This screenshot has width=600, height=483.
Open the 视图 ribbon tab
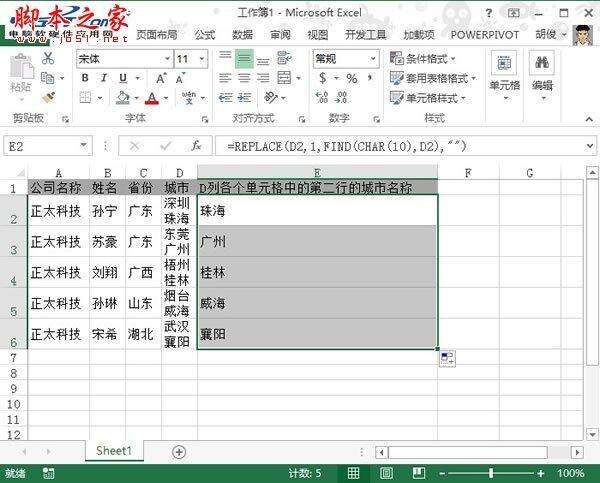[318, 35]
